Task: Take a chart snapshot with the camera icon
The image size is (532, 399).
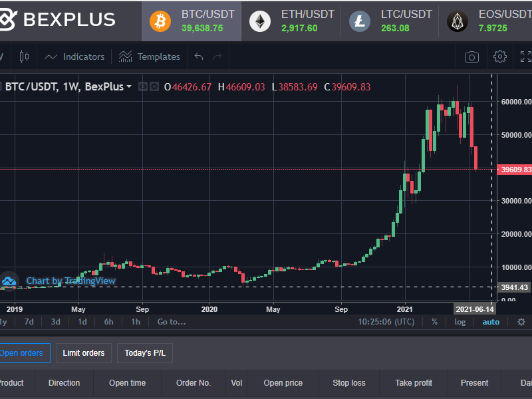Action: pos(471,57)
